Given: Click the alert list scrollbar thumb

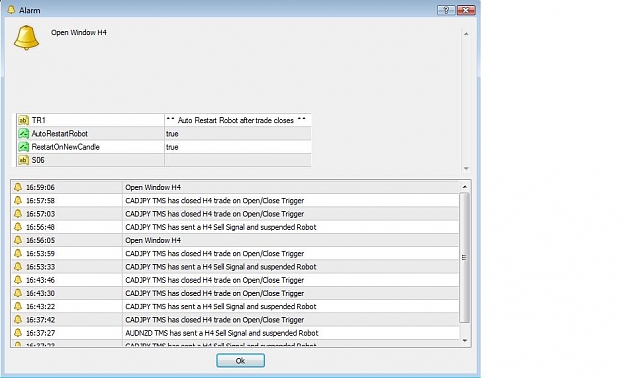Looking at the screenshot, I should click(x=464, y=257).
